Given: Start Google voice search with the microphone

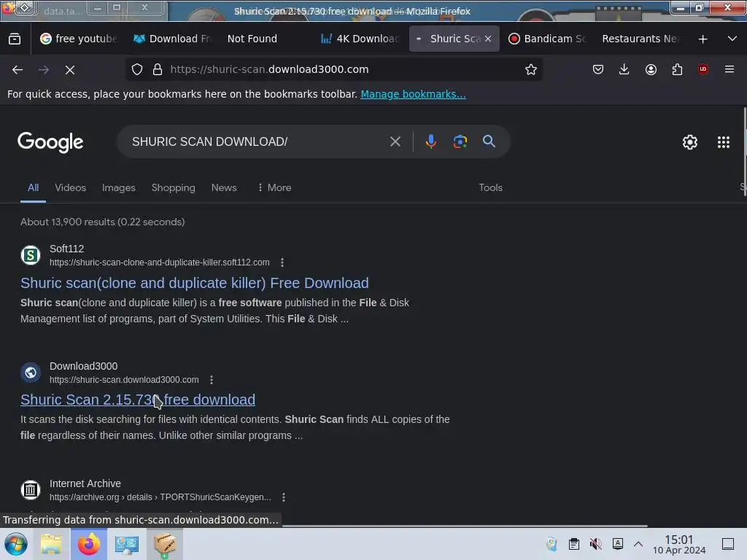Looking at the screenshot, I should pyautogui.click(x=430, y=141).
